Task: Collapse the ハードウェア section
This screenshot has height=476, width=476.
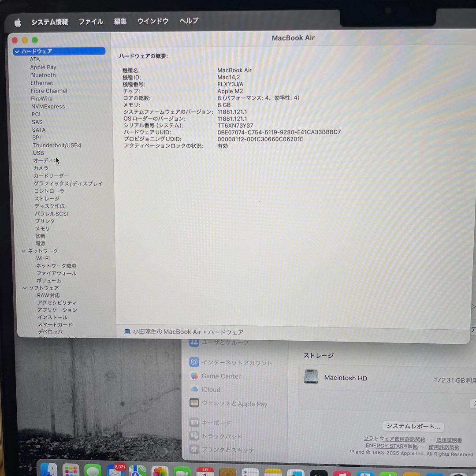Action: coord(17,52)
